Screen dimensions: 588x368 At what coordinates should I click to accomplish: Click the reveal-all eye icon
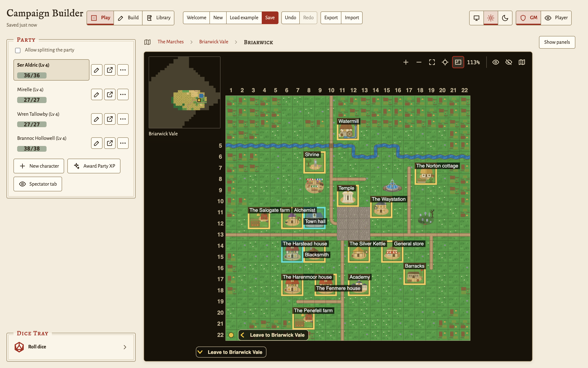pyautogui.click(x=496, y=62)
